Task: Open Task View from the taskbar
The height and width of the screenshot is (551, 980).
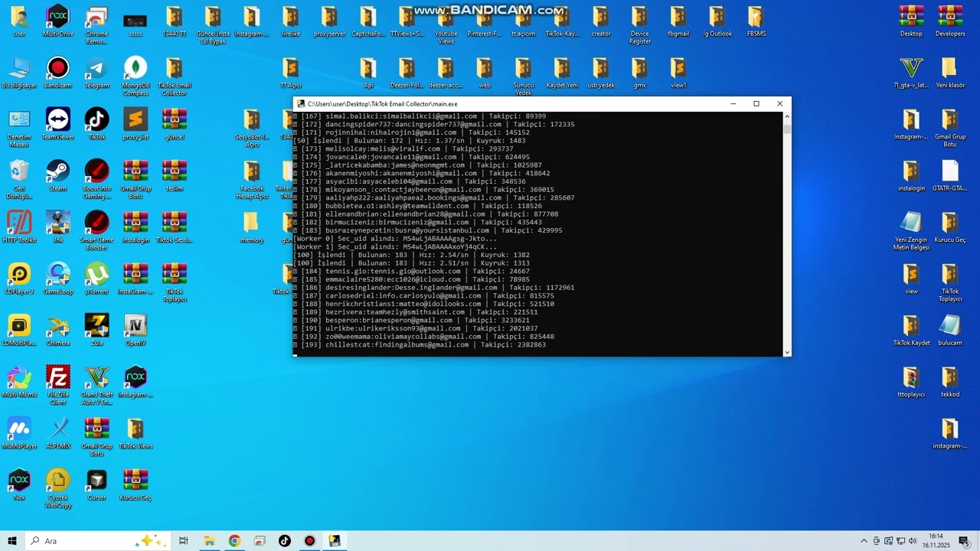Action: coord(184,541)
